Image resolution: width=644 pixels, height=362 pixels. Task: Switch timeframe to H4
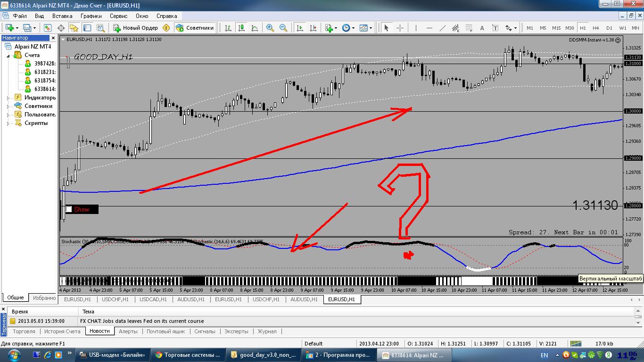(596, 28)
